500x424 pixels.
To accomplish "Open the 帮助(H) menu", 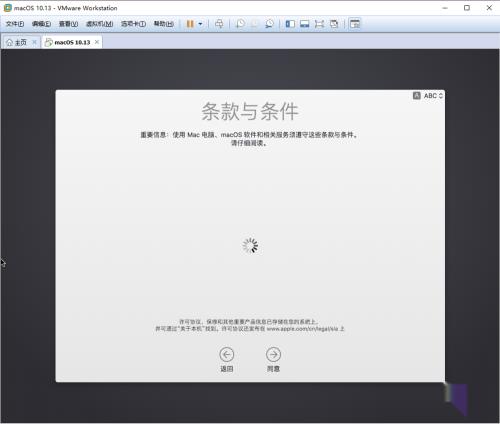I will [x=163, y=24].
